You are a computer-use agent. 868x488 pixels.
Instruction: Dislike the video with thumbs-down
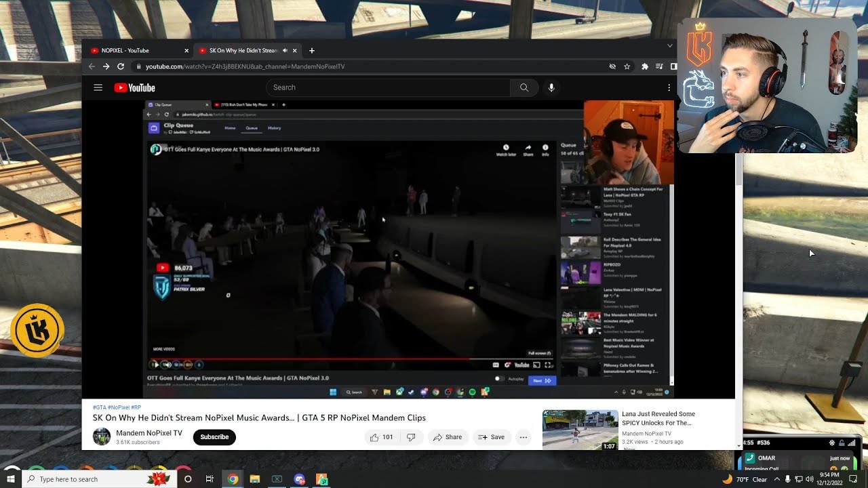point(411,437)
